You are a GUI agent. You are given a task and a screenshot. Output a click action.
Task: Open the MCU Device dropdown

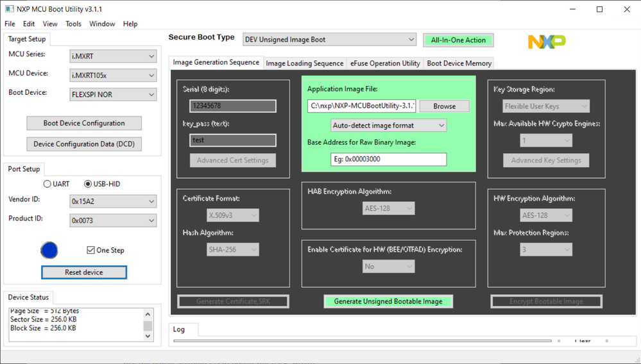pyautogui.click(x=113, y=76)
